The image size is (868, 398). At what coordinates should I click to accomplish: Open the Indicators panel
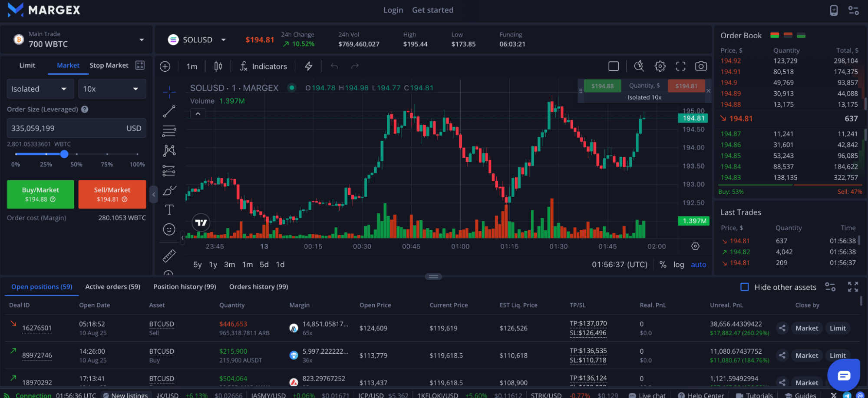(x=264, y=66)
